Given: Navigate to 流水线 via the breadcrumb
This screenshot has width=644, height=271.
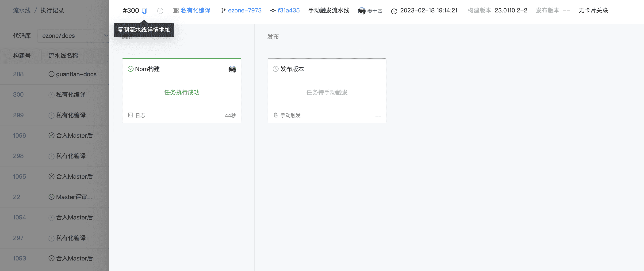Looking at the screenshot, I should (x=22, y=11).
